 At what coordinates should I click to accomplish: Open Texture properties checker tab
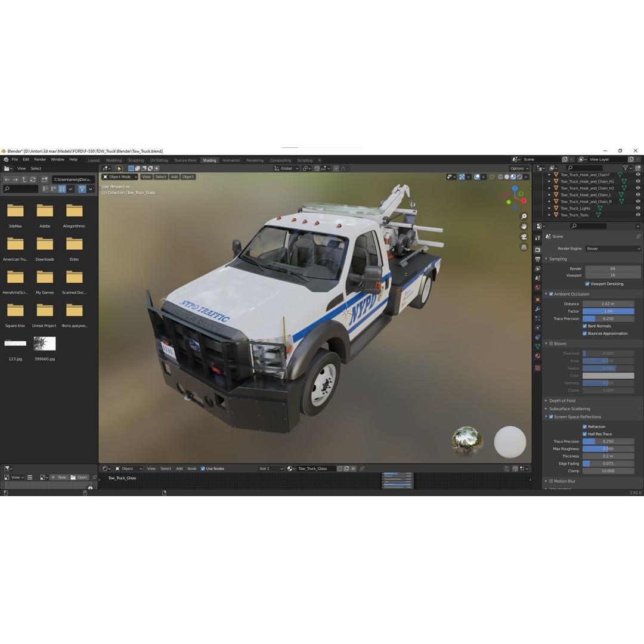[538, 369]
